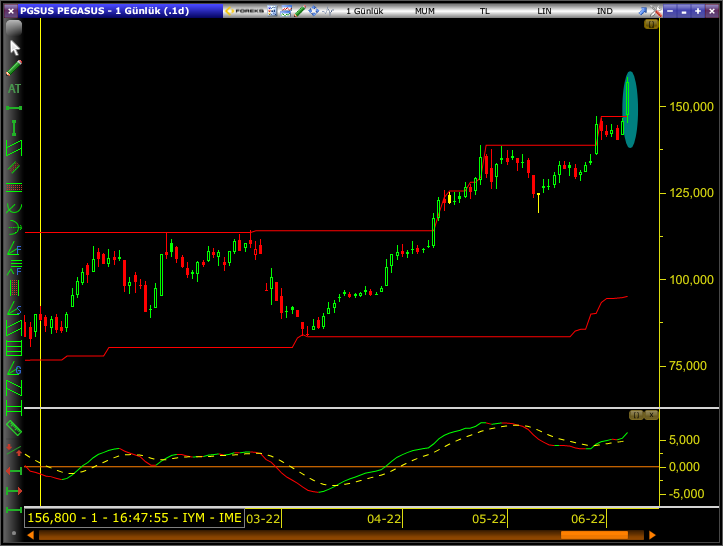Click the blue arrow detach icon
The width and height of the screenshot is (723, 546).
pyautogui.click(x=642, y=11)
